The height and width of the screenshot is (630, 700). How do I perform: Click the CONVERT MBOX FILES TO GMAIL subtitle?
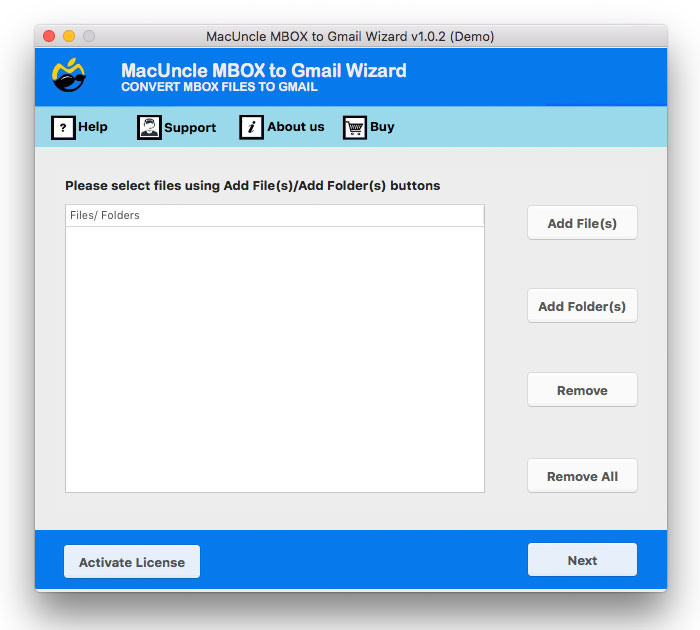[219, 87]
